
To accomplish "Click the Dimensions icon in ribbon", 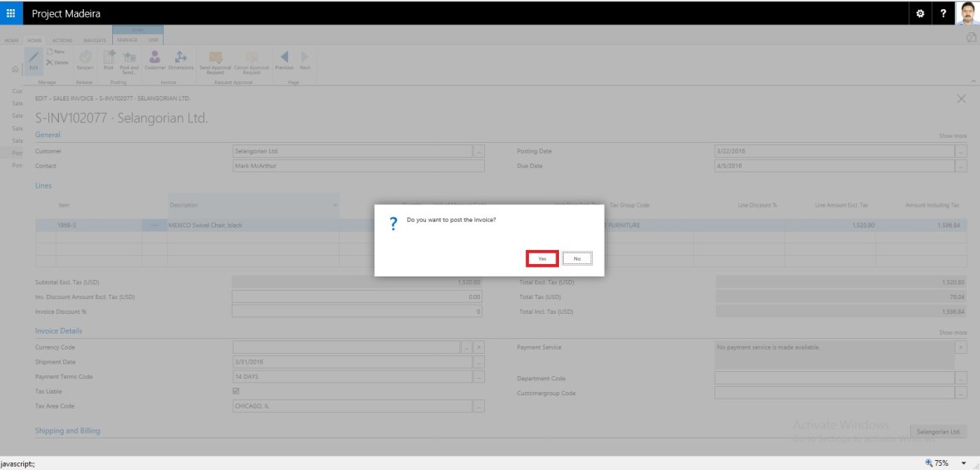I will click(180, 58).
